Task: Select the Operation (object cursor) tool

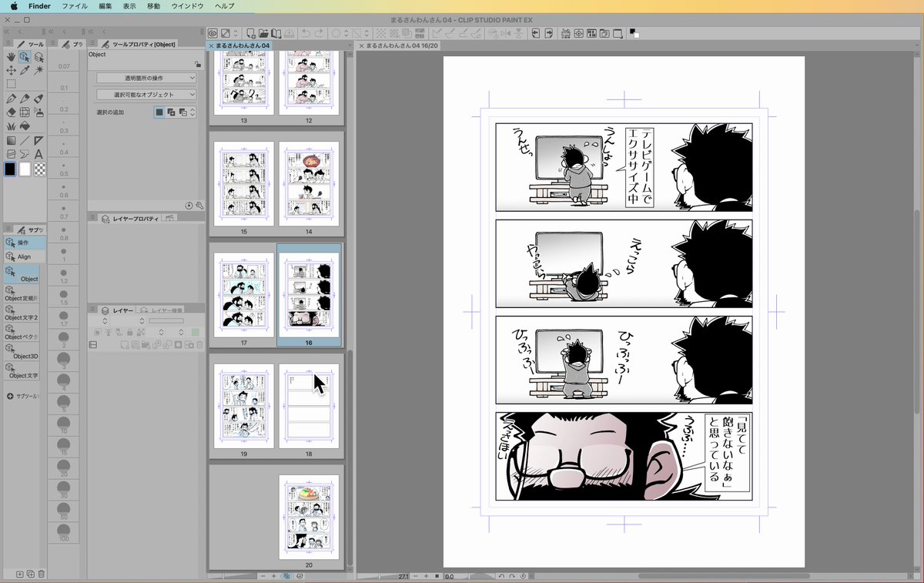Action: coord(25,57)
